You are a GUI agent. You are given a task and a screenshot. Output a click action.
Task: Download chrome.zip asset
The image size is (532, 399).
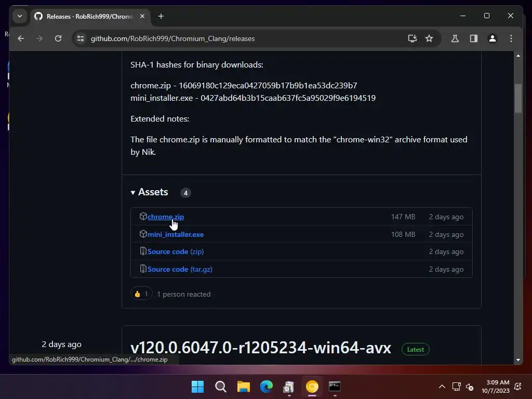coord(166,217)
